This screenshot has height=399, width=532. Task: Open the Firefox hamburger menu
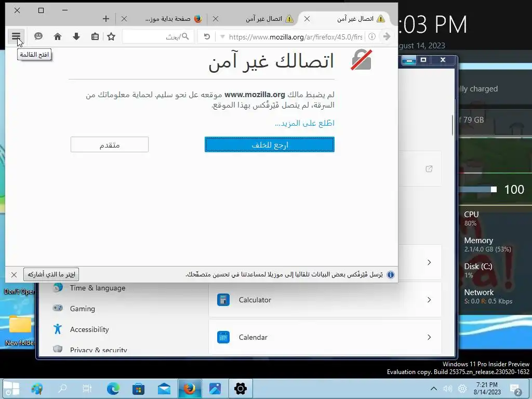tap(16, 36)
